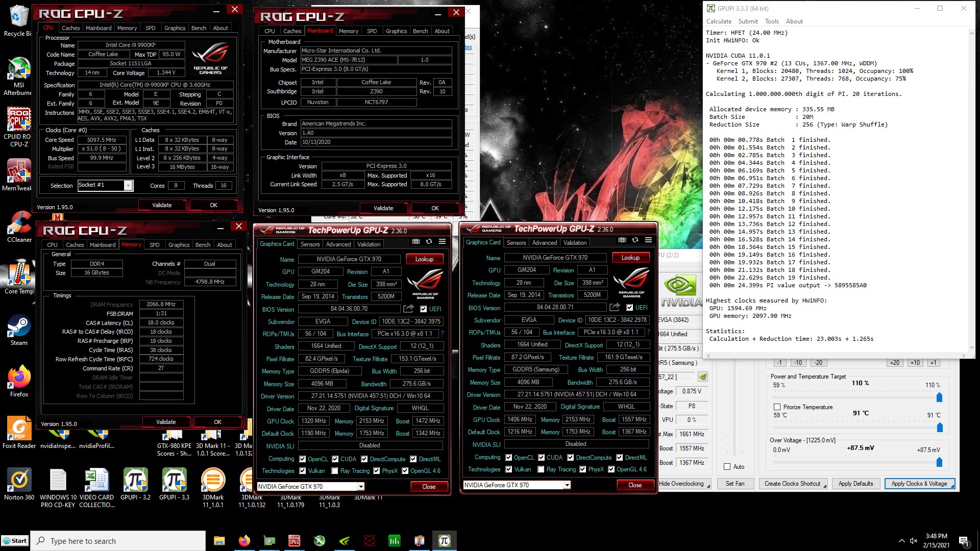Click Set Fan button
The image size is (980, 551).
(x=735, y=484)
